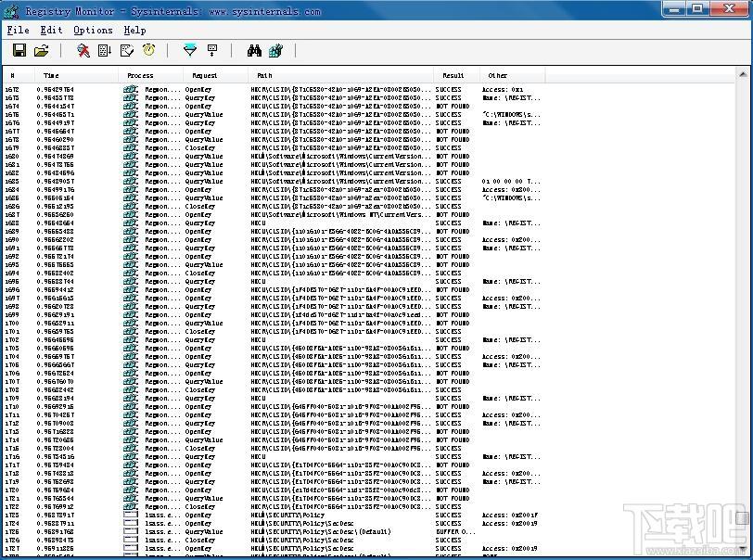
Task: Sort events by the Process column
Action: [x=139, y=76]
